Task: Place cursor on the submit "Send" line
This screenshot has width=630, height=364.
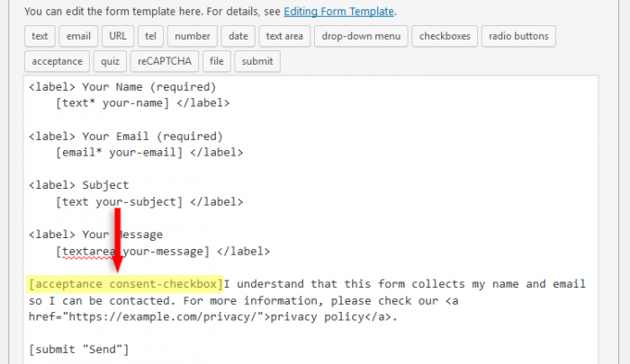Action: click(x=79, y=349)
